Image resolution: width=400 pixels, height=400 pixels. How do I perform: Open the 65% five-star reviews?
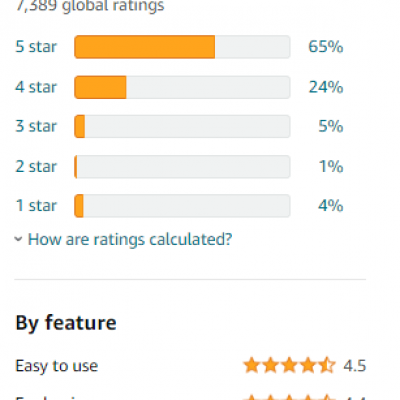point(326,47)
